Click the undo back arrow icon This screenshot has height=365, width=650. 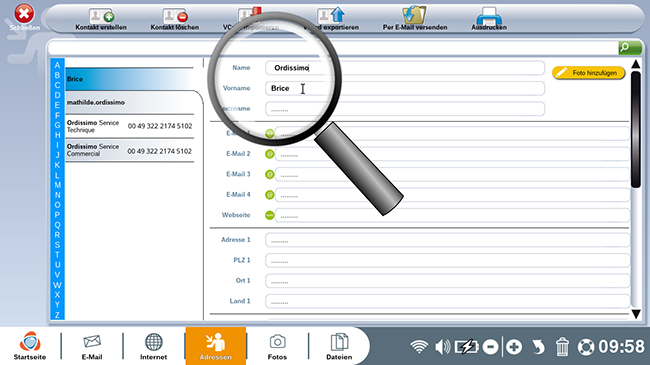[x=538, y=347]
